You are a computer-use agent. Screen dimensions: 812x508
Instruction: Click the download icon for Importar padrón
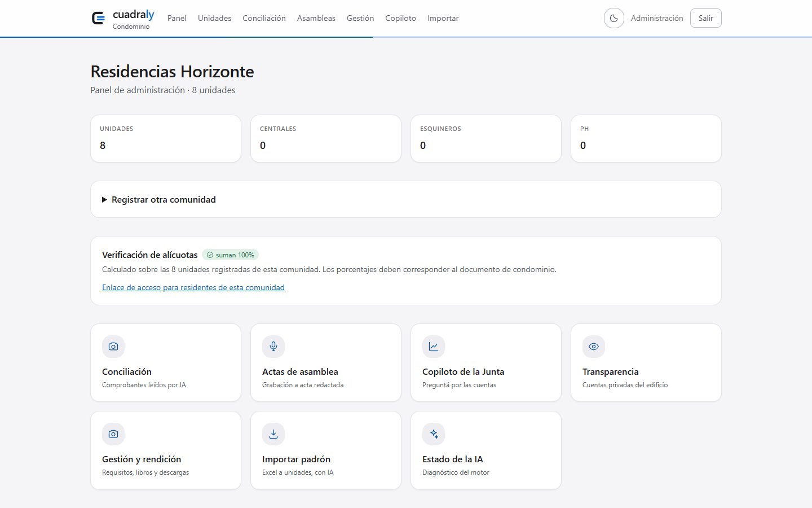[x=273, y=434]
